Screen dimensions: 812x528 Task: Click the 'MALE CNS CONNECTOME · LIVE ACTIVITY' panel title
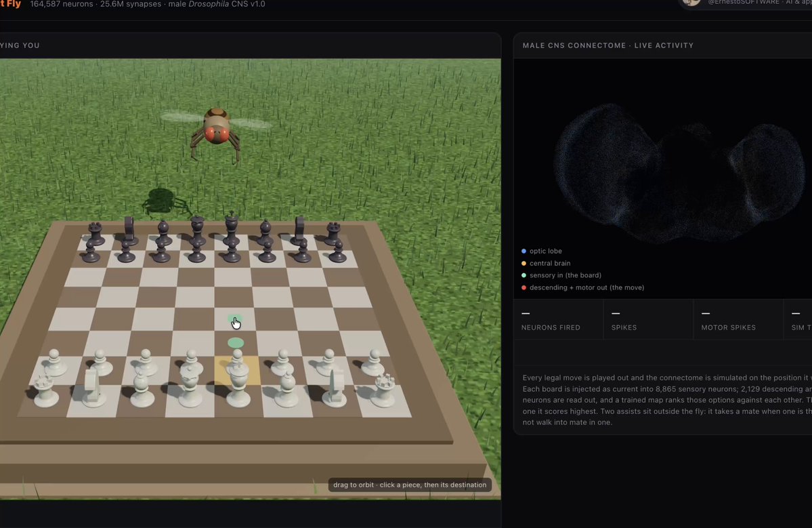tap(608, 45)
